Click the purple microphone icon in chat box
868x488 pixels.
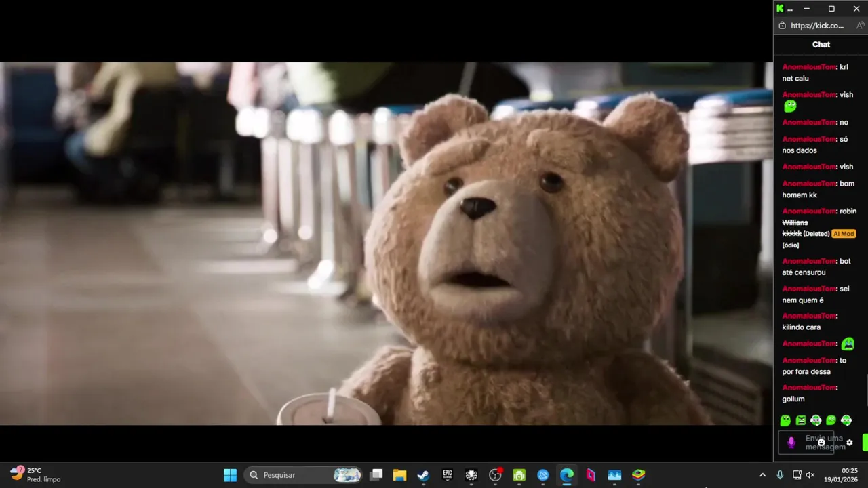click(x=791, y=443)
